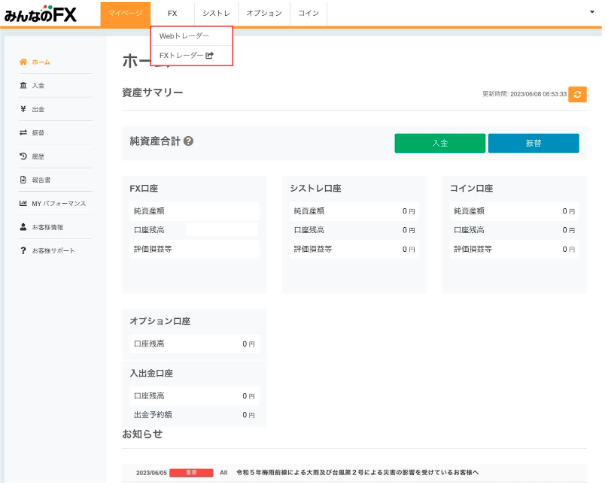Open 入金 bank icon in sidebar
The width and height of the screenshot is (607, 484).
coord(23,85)
